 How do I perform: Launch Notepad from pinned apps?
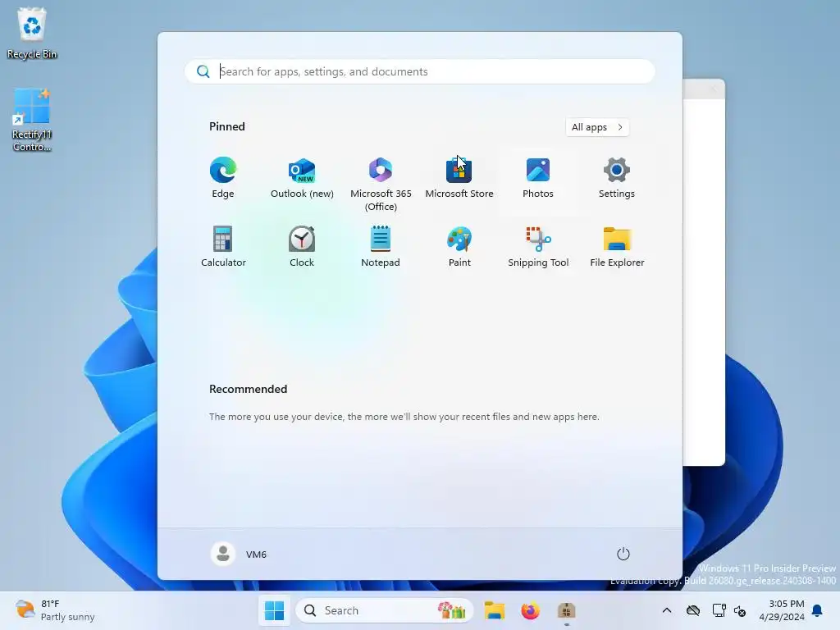pyautogui.click(x=381, y=246)
